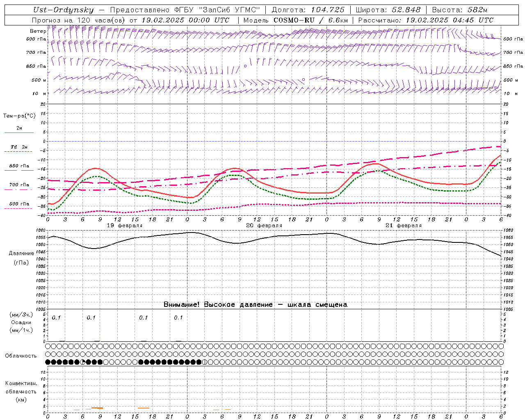Click the longest orange convective cloud bar
The width and height of the screenshot is (525, 420).
click(x=97, y=408)
